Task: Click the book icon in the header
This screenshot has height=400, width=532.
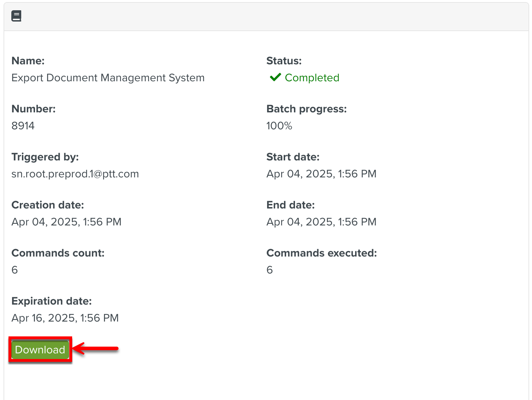Action: (x=16, y=16)
